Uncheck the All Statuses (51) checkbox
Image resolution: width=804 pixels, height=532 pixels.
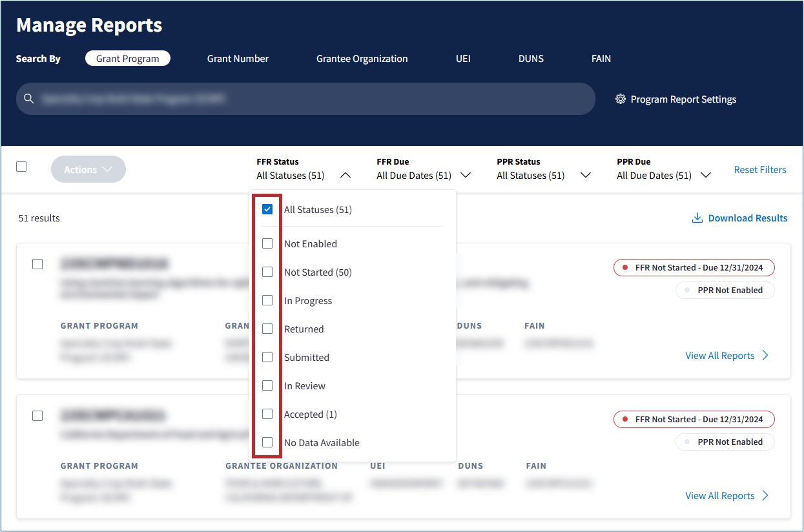coord(267,209)
